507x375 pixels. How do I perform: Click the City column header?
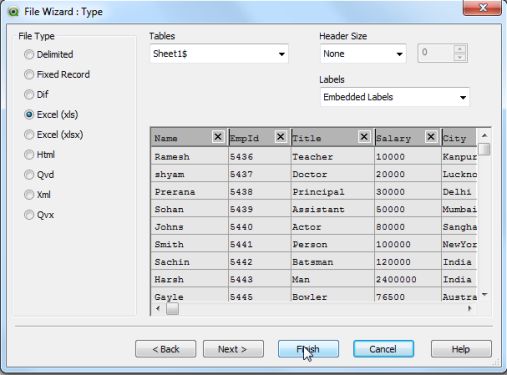(x=459, y=137)
